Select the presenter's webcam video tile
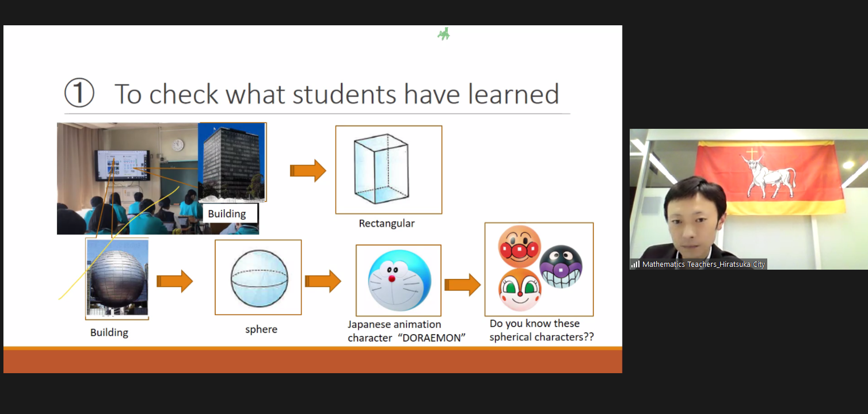 pos(748,199)
